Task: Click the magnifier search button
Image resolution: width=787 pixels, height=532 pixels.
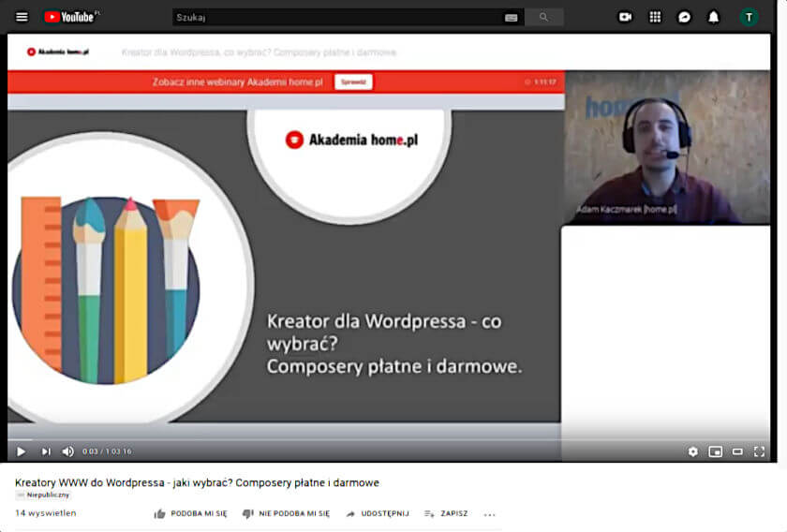Action: tap(544, 17)
